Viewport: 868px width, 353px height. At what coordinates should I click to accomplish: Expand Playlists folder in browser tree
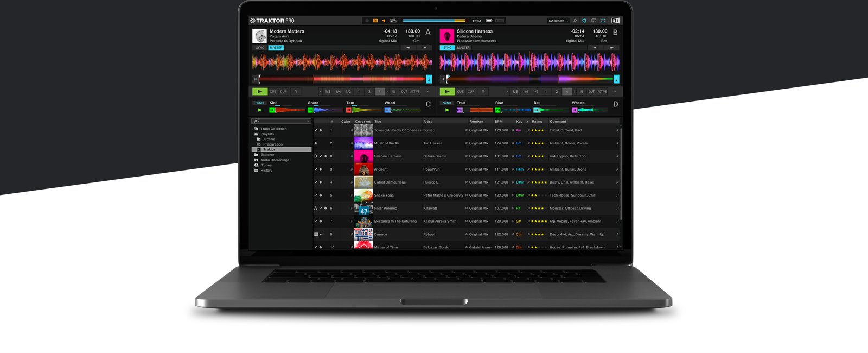264,134
